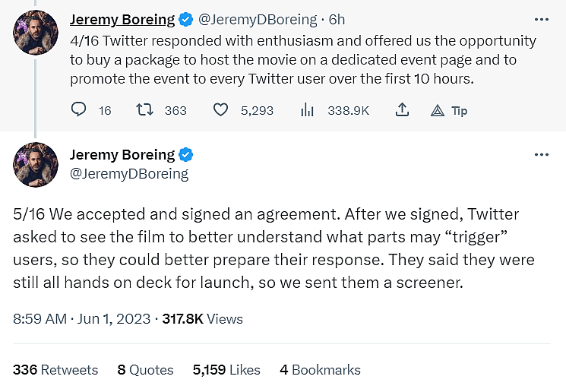View the 336 Retweets list
The image size is (566, 392).
coord(55,370)
